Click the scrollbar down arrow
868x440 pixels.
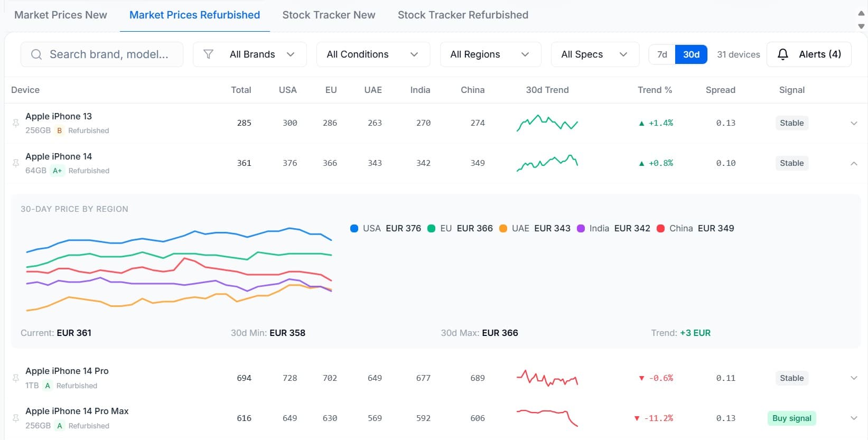861,26
